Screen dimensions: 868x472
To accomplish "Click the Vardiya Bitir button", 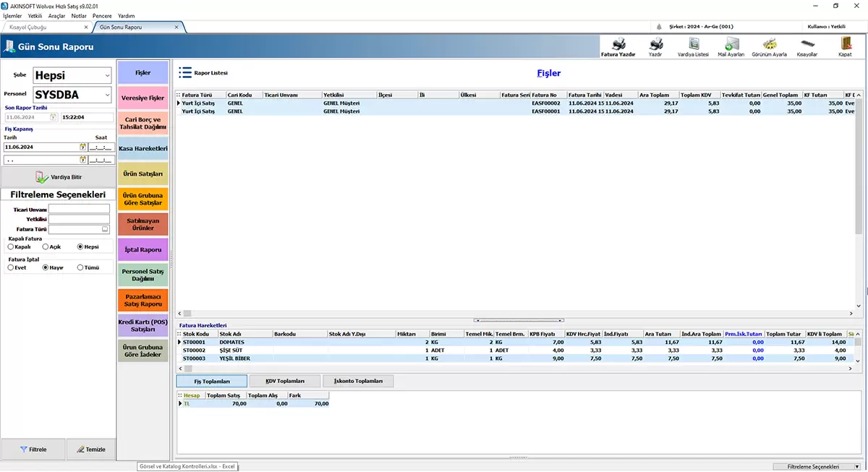I will [x=58, y=177].
